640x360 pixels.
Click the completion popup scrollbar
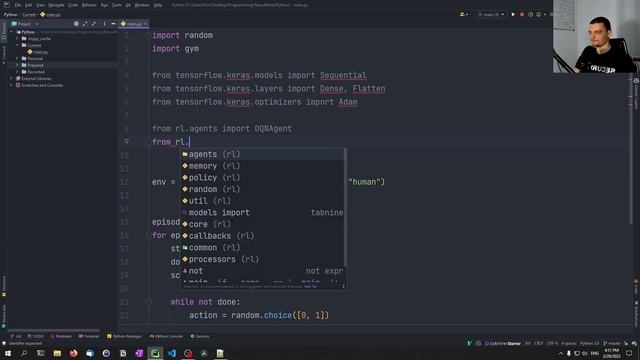346,207
